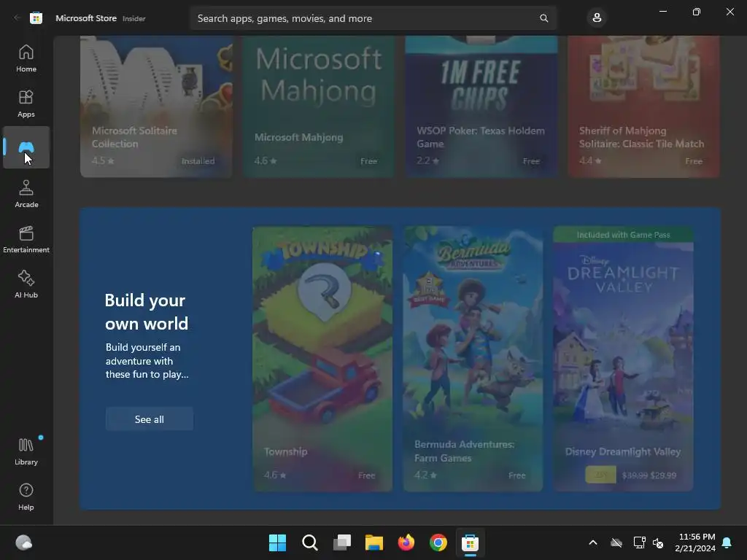Click the Microsoft Store logo icon
Image resolution: width=747 pixels, height=560 pixels.
[36, 18]
